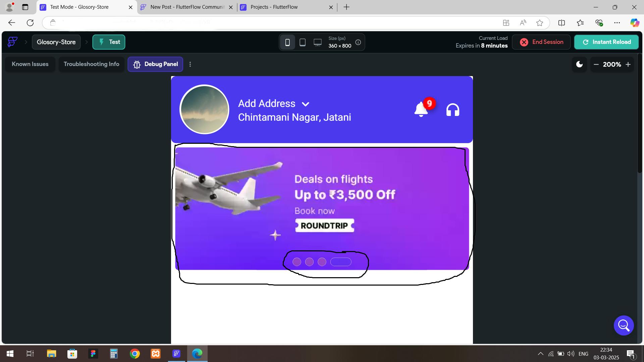Increase zoom with the plus button
644x362 pixels.
[628, 64]
